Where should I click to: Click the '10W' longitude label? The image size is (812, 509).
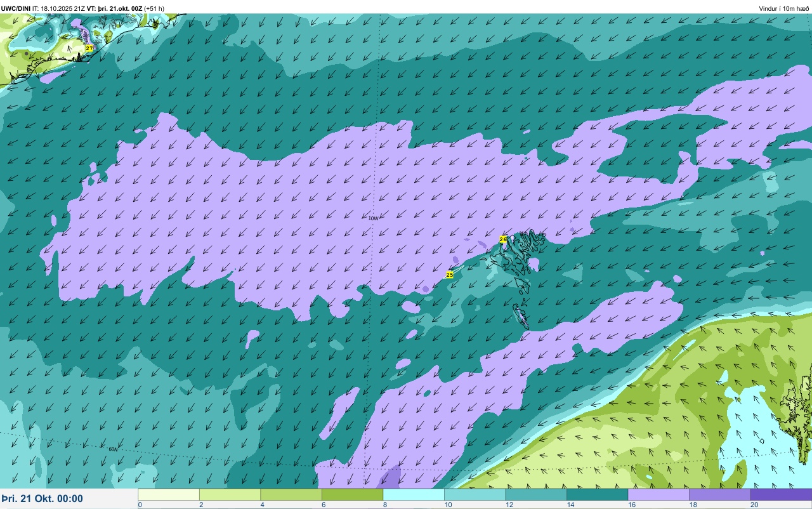coord(373,218)
